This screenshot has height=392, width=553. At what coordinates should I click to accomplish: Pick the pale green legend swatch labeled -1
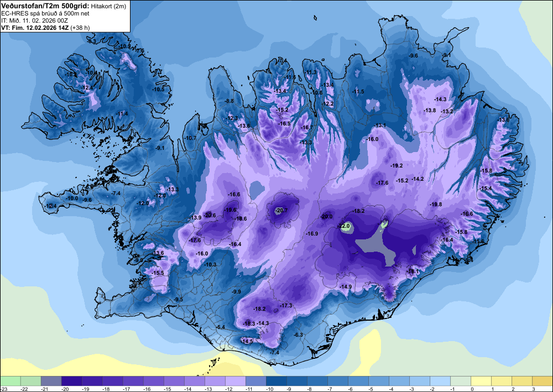click(461, 381)
